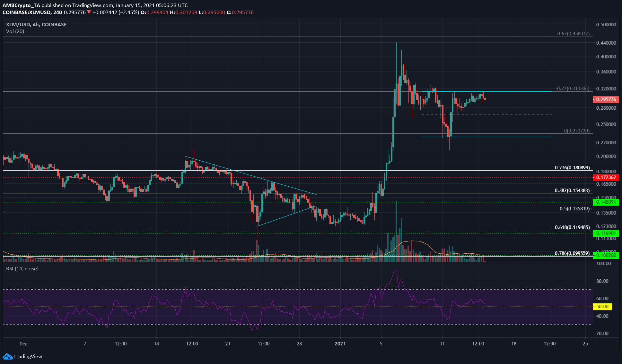The height and width of the screenshot is (364, 622).
Task: Click the COINBASE:XLMUSD symbol in the header
Action: (26, 13)
